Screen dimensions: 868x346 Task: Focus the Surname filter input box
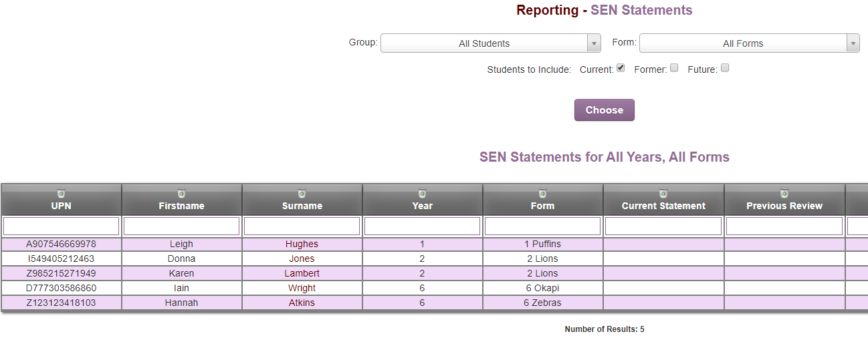pyautogui.click(x=302, y=226)
